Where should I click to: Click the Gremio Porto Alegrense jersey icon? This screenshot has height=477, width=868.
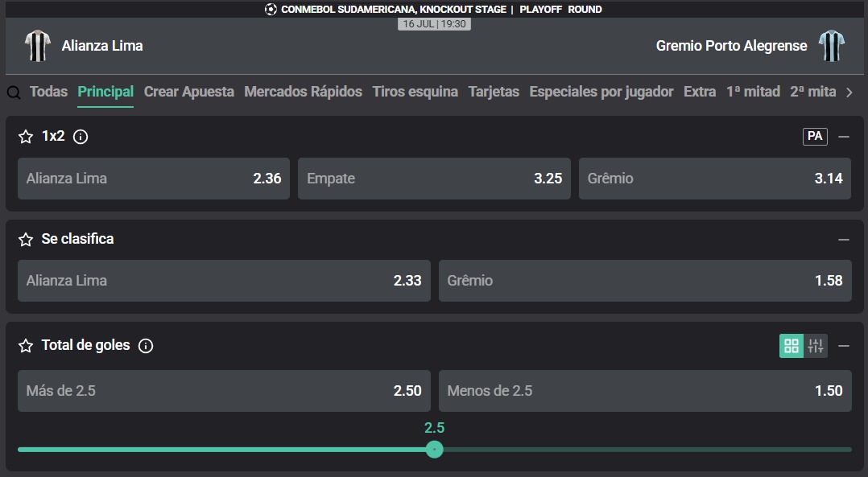point(832,45)
